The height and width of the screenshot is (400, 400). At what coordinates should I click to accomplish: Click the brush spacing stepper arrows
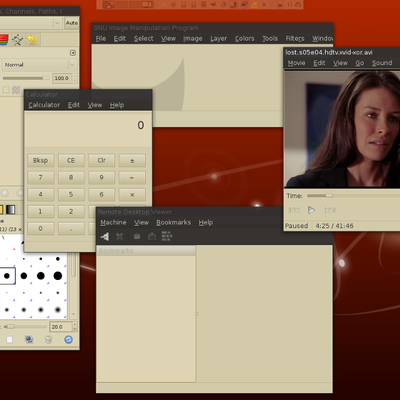click(75, 327)
